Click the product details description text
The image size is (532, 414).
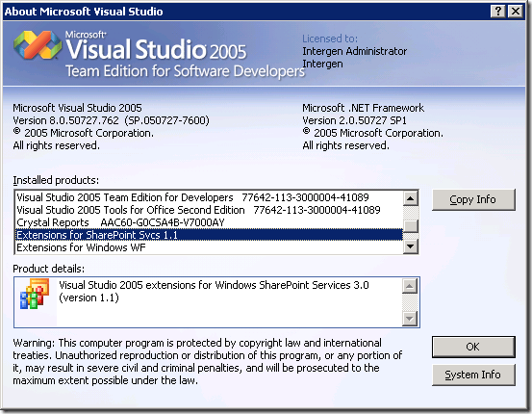[214, 291]
